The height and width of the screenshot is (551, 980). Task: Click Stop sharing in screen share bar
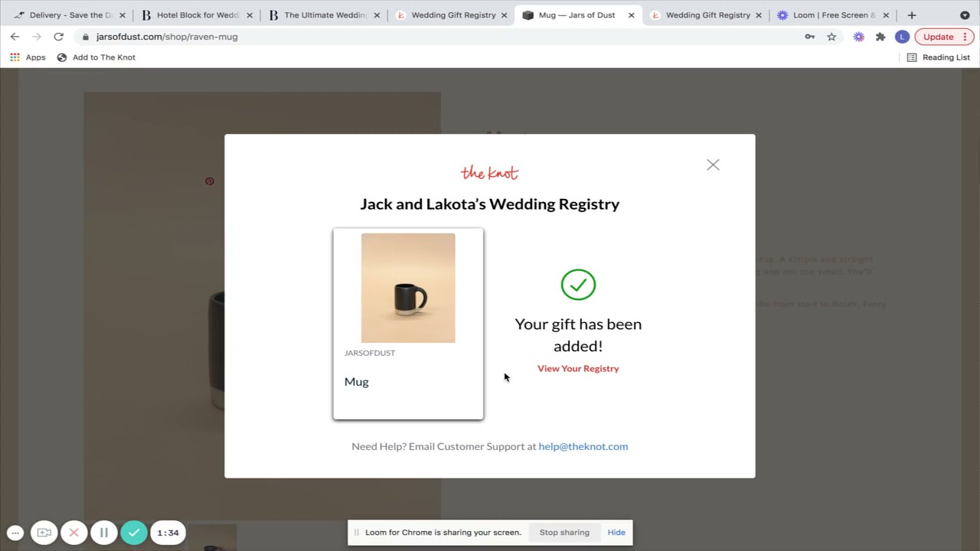pyautogui.click(x=564, y=533)
